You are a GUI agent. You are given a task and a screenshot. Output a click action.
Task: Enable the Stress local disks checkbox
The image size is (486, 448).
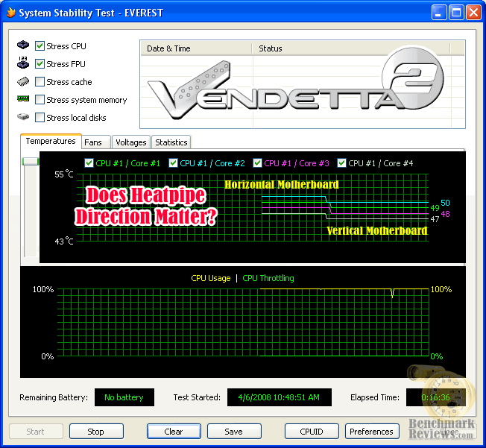tap(40, 118)
